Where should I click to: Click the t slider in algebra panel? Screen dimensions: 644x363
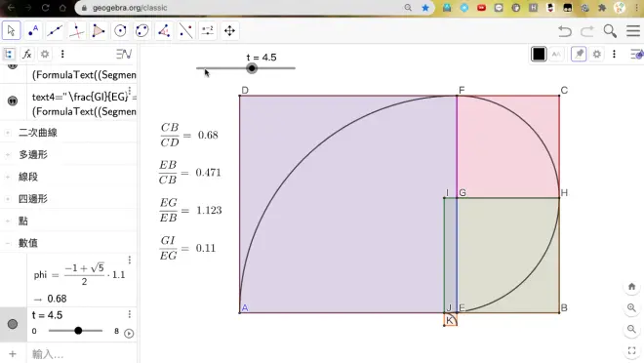(75, 331)
